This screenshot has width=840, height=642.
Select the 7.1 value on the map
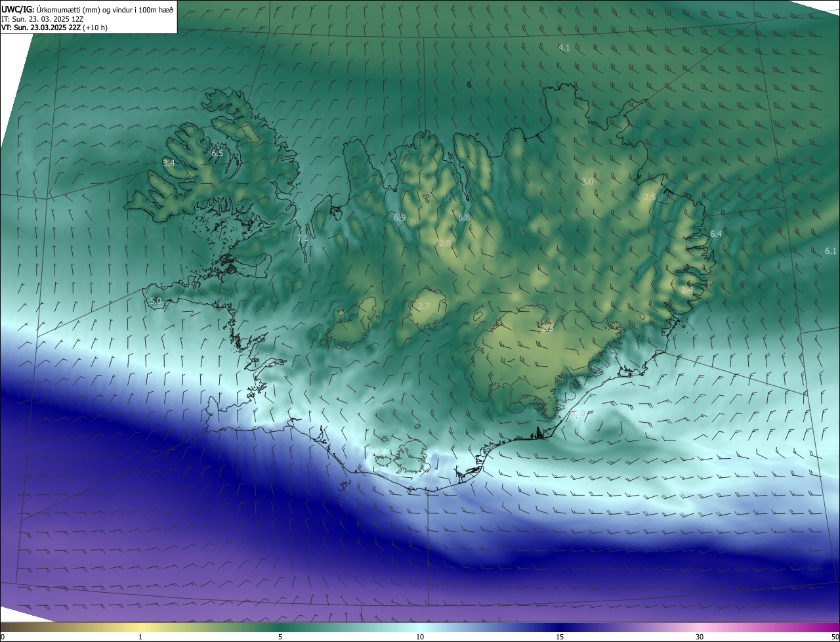point(303,238)
